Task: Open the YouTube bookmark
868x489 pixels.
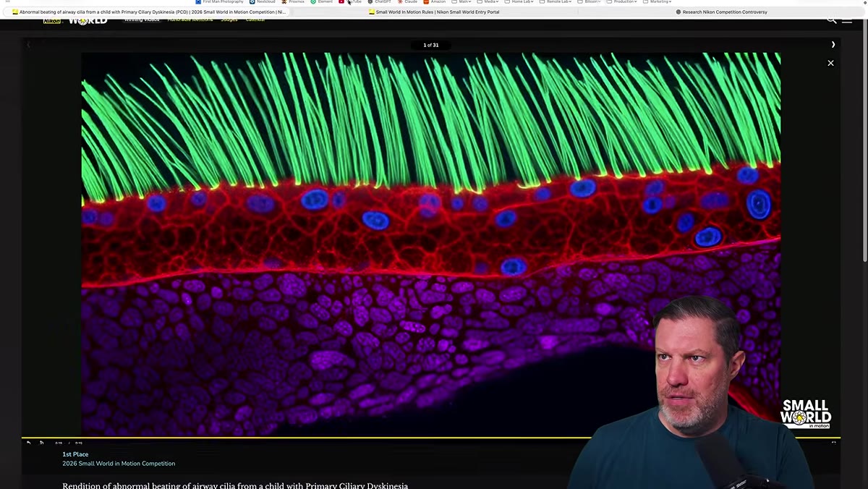Action: 351,2
